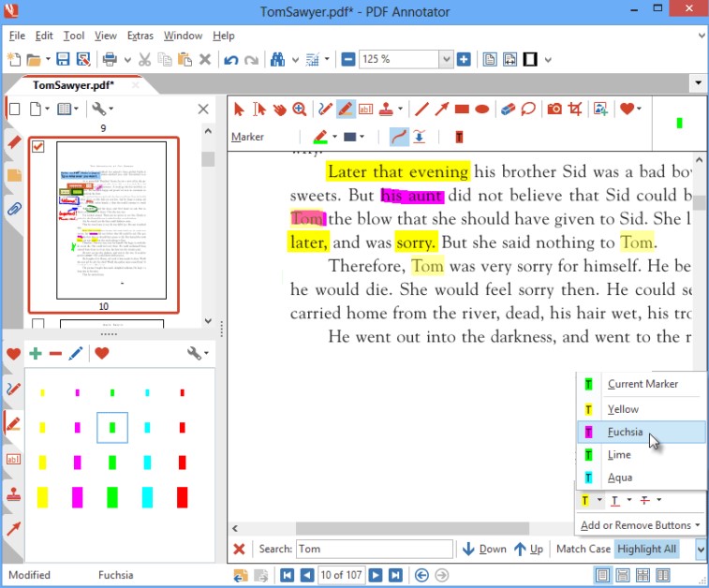Pick the Zoom magnifier tool
Screen dimensions: 709x588
[300, 110]
